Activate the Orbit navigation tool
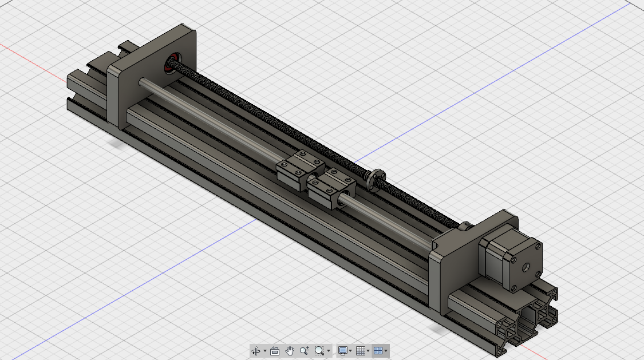This screenshot has height=360, width=644. click(x=256, y=351)
